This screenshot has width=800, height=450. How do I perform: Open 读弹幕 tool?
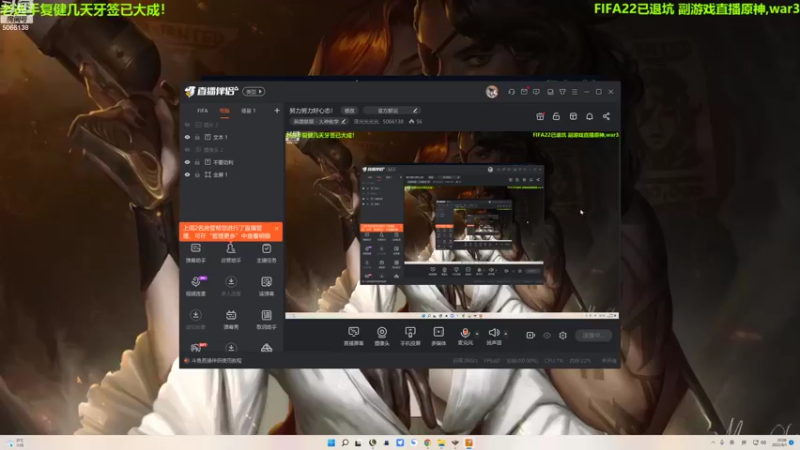point(266,286)
